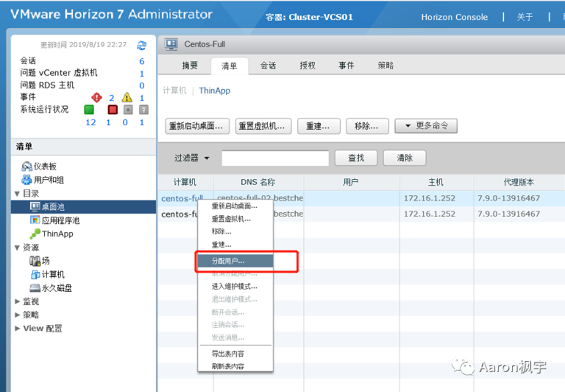Click the problem vCenter VMs count 1
This screenshot has width=565, height=392.
tap(142, 74)
